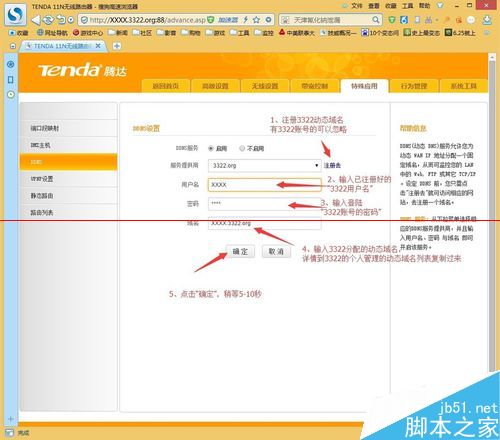The image size is (500, 440).
Task: Click the 注册去 register link
Action: tap(332, 165)
